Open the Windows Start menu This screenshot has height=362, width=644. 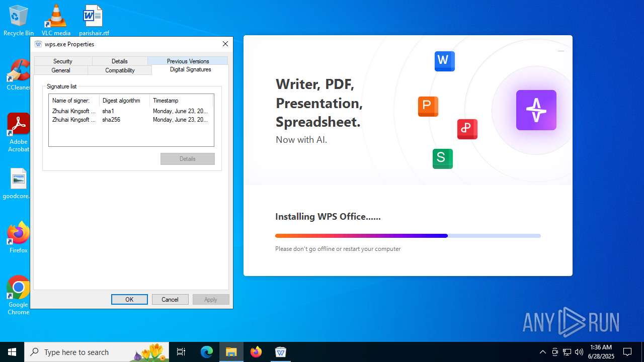pyautogui.click(x=12, y=352)
